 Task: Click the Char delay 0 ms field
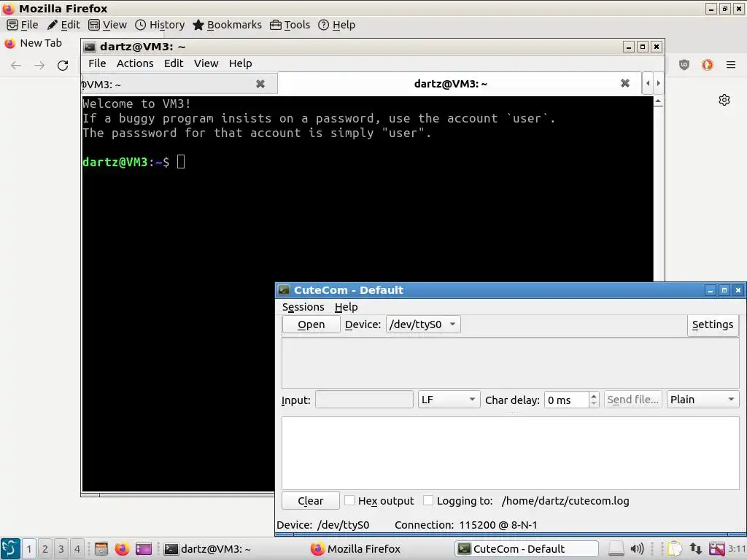567,400
